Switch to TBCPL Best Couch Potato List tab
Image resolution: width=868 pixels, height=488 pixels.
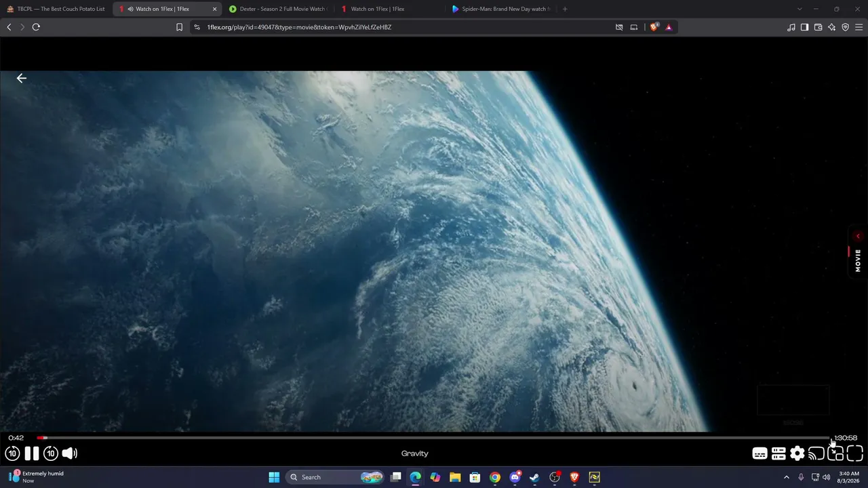pyautogui.click(x=56, y=9)
